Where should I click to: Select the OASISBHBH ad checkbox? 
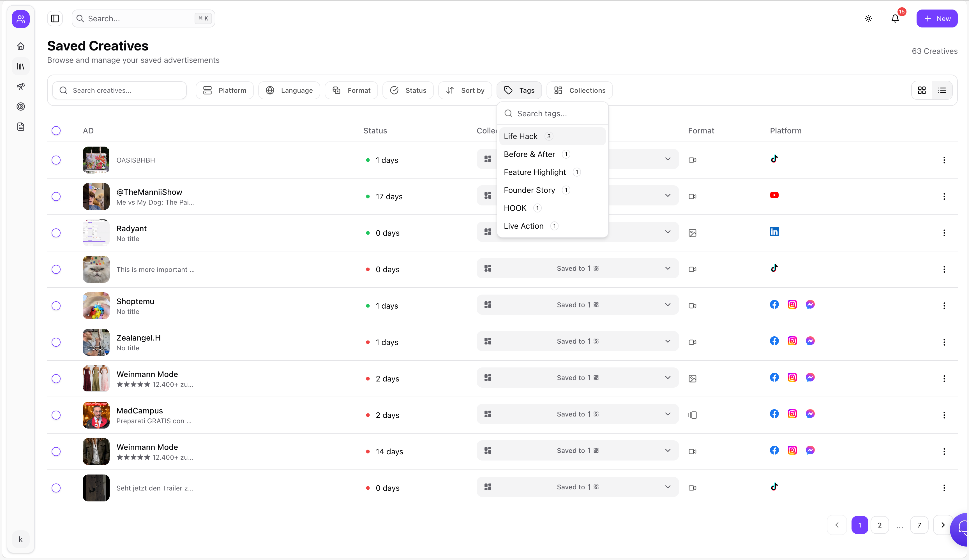pyautogui.click(x=56, y=160)
